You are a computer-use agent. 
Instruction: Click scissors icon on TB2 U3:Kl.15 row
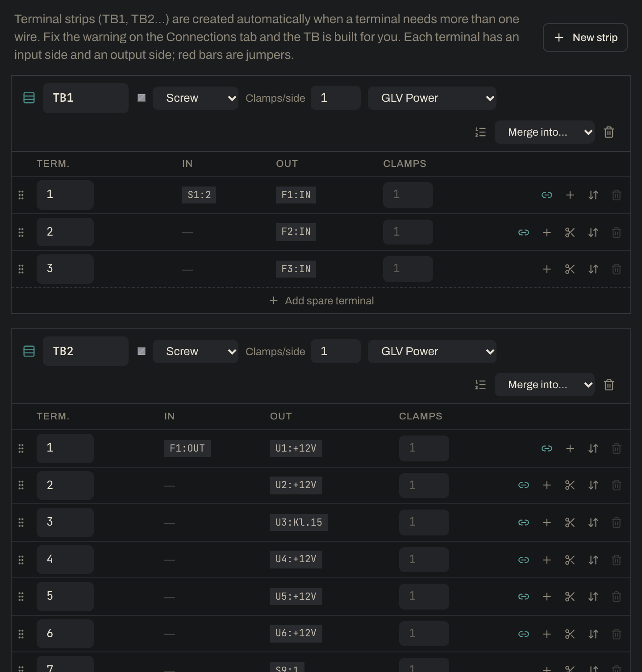coord(570,523)
